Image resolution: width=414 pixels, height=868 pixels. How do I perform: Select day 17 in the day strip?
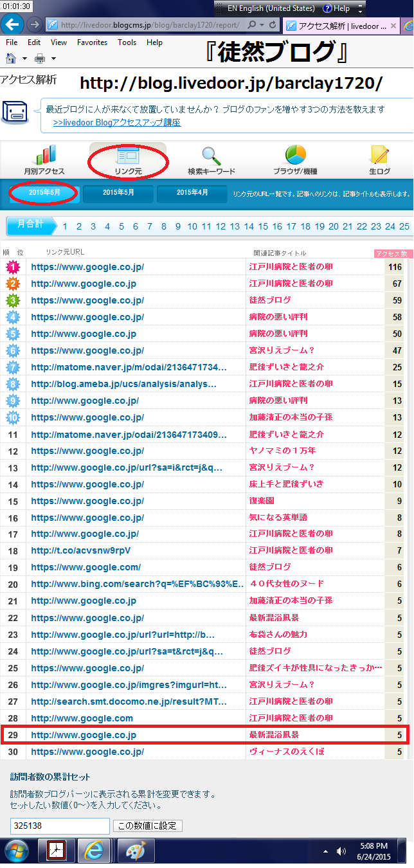pyautogui.click(x=291, y=226)
